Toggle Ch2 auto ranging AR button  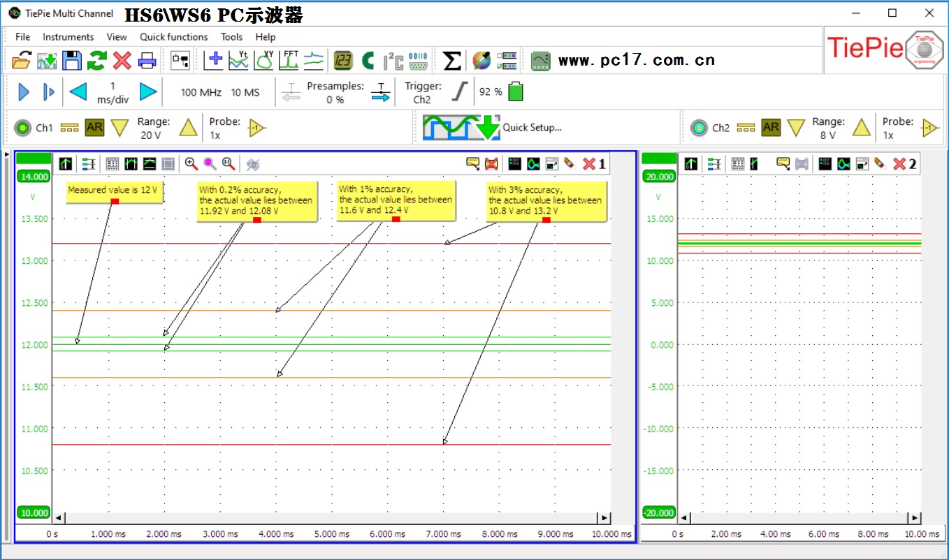click(771, 128)
